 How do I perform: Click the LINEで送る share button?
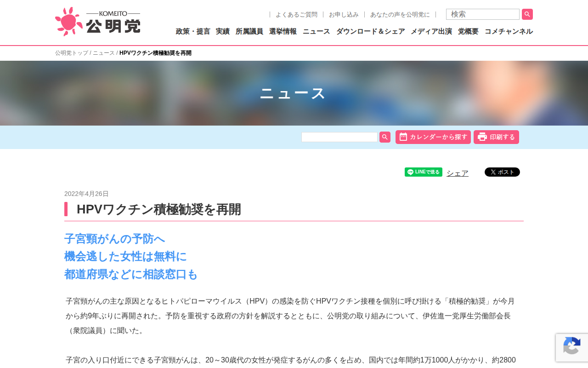(424, 172)
